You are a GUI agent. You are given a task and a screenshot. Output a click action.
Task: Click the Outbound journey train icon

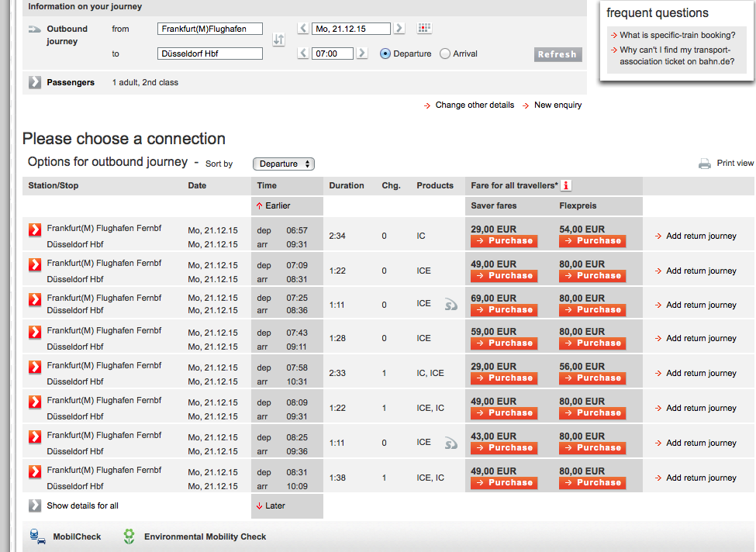(x=34, y=29)
